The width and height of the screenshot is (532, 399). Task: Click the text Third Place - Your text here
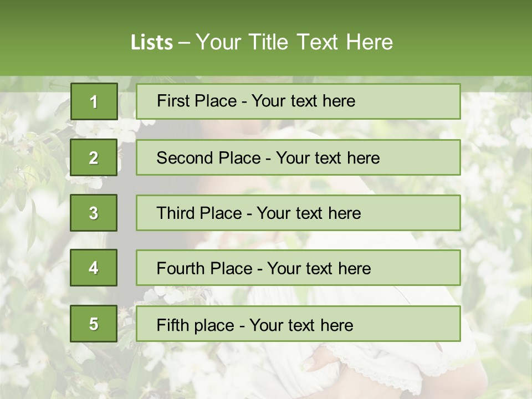coord(259,213)
